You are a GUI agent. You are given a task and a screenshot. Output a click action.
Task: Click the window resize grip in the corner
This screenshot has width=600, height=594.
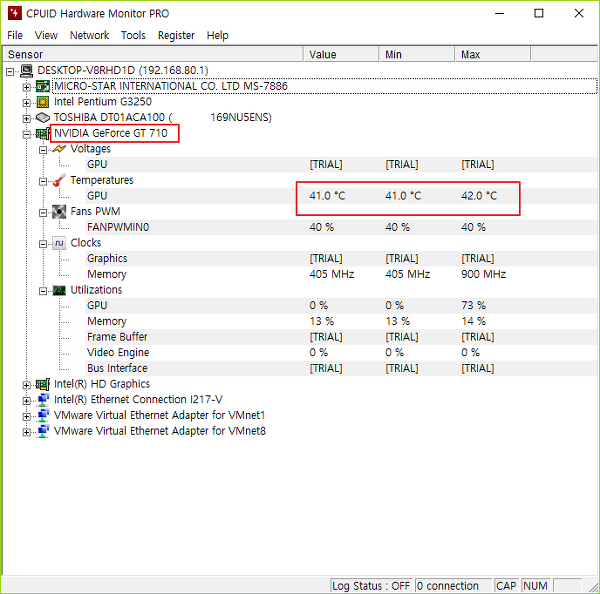pos(593,587)
